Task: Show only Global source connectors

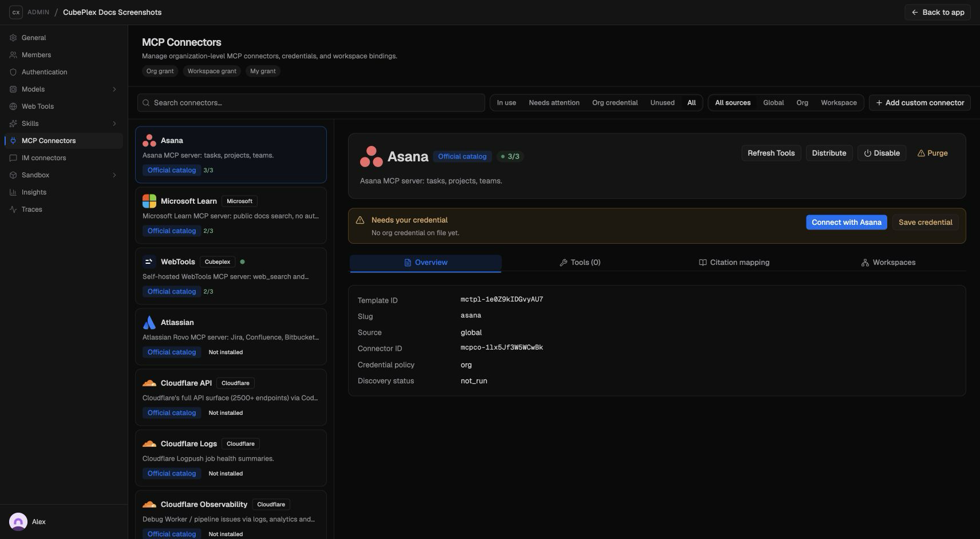Action: [x=773, y=103]
